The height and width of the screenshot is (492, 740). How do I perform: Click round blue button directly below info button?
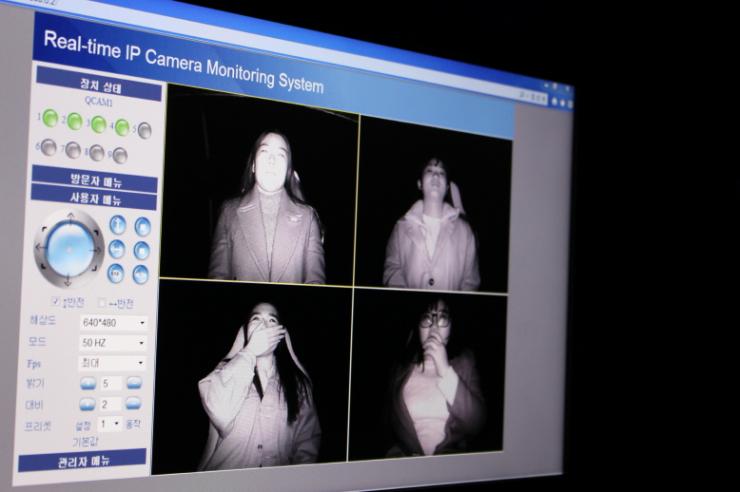pos(117,249)
